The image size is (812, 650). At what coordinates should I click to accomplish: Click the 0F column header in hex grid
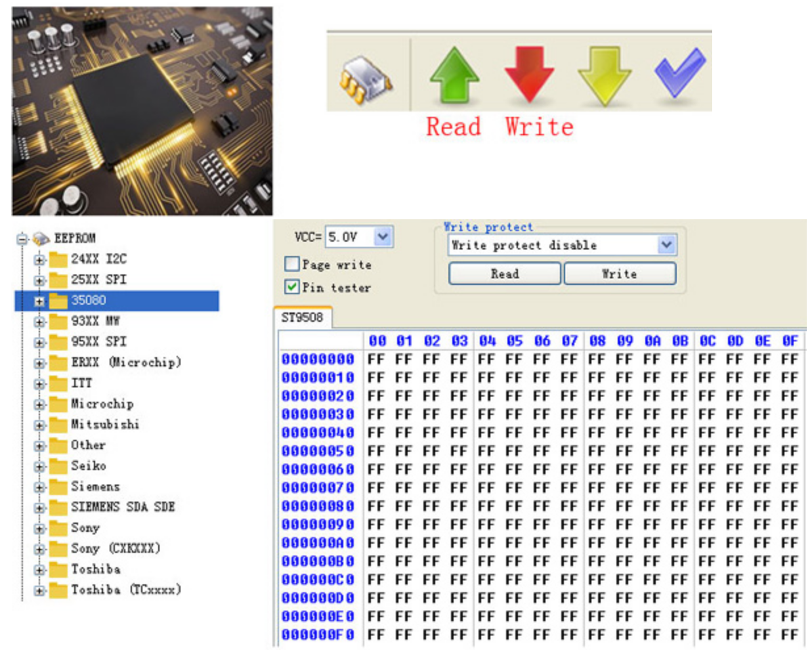point(790,341)
